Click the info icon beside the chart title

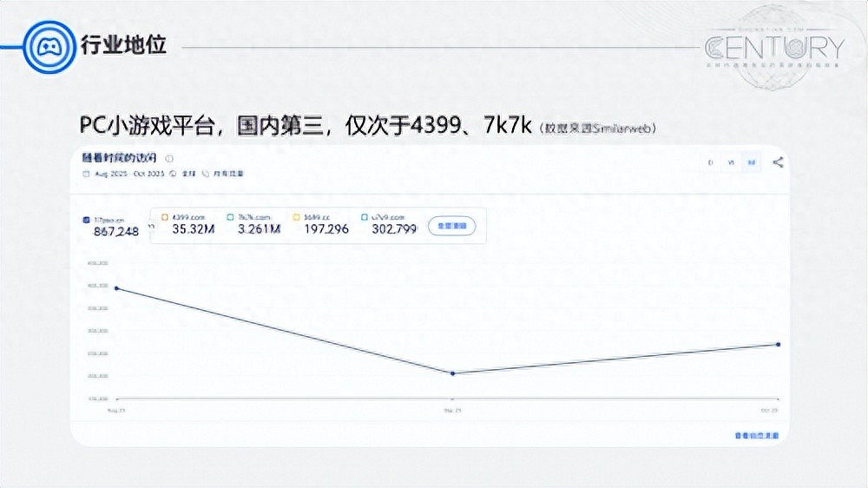(169, 159)
